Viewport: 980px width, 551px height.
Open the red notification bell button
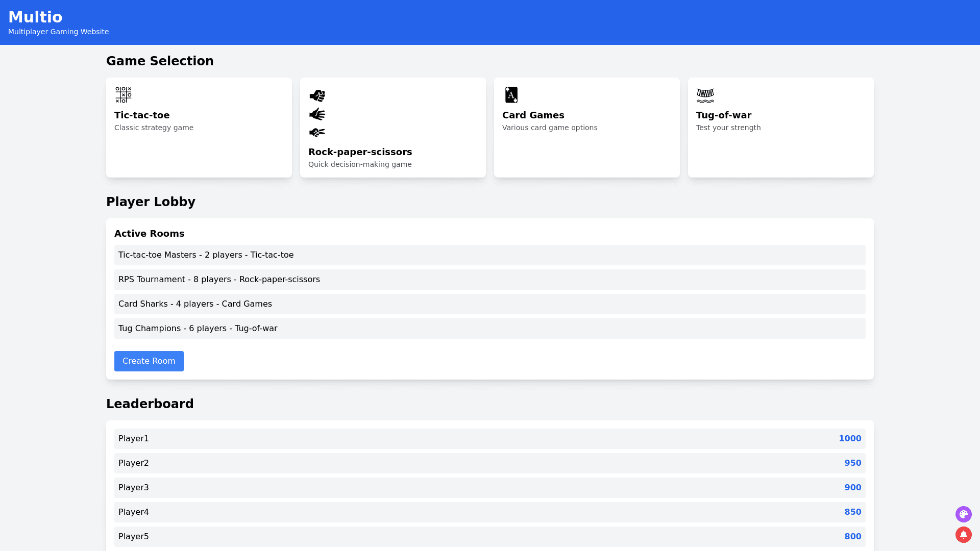963,534
